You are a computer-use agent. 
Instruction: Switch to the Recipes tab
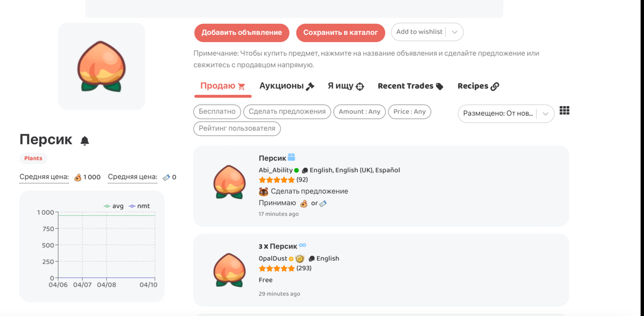pyautogui.click(x=478, y=86)
